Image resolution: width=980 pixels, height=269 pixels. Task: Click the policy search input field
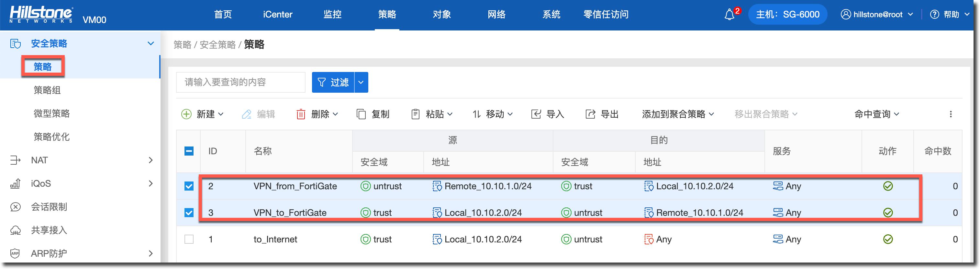pos(241,82)
